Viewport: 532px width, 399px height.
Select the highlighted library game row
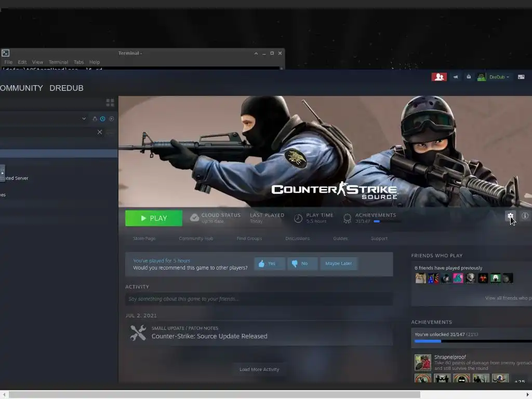click(x=59, y=153)
